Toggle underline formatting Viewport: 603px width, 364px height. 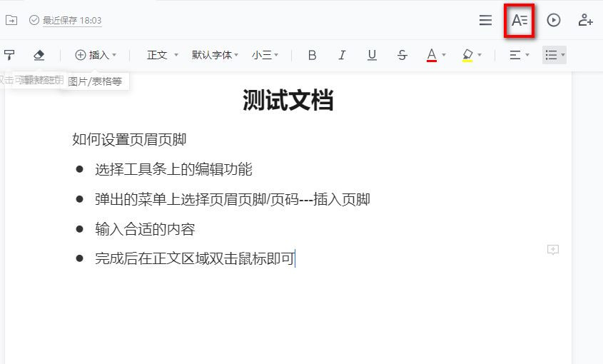[x=372, y=55]
